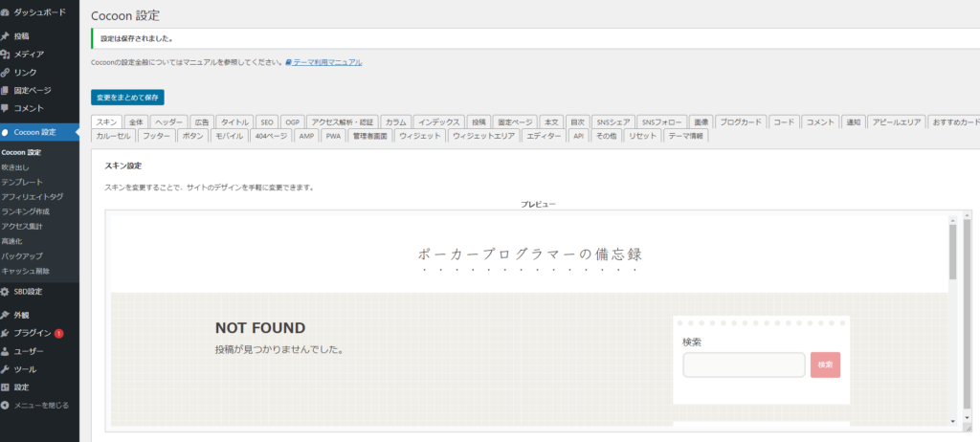Click the Cocoon 設定 icon in the sidebar
The height and width of the screenshot is (442, 980).
click(5, 133)
